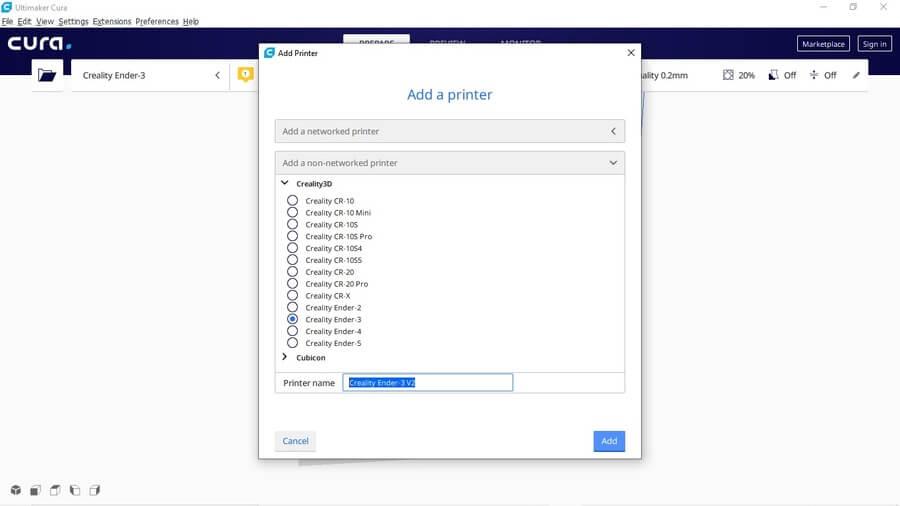Click the support Off icon
This screenshot has width=900, height=506.
coord(773,75)
